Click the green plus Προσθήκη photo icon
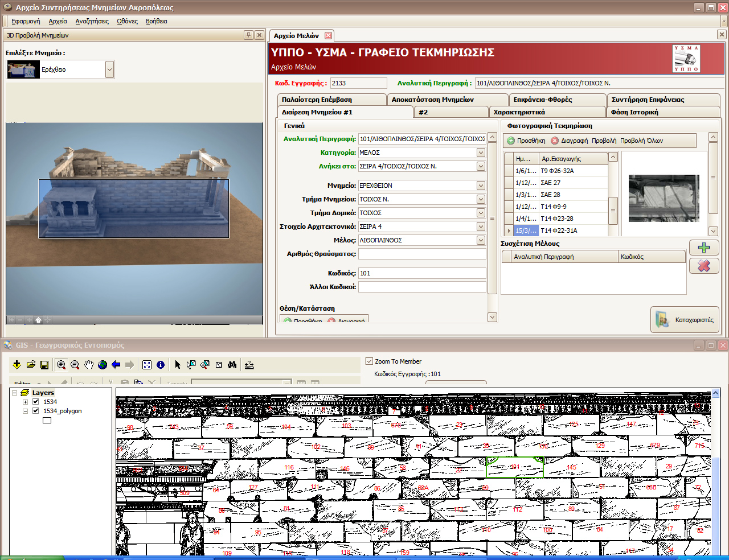 pos(511,141)
